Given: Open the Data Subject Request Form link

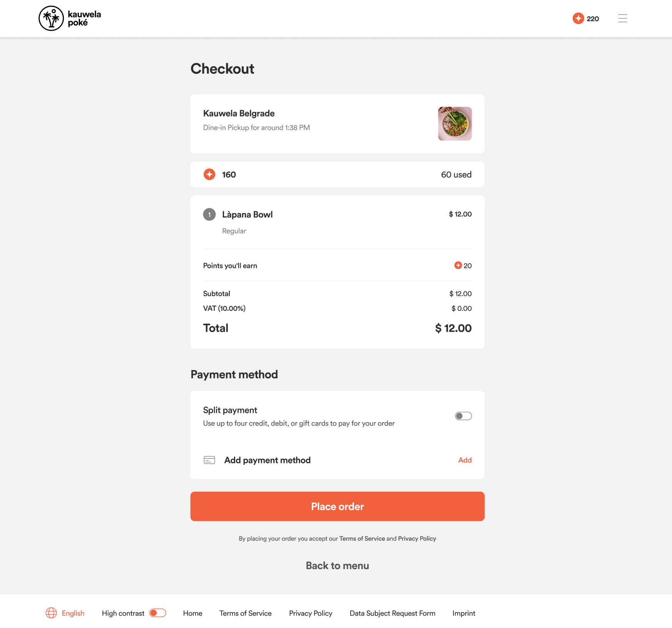Looking at the screenshot, I should point(392,613).
